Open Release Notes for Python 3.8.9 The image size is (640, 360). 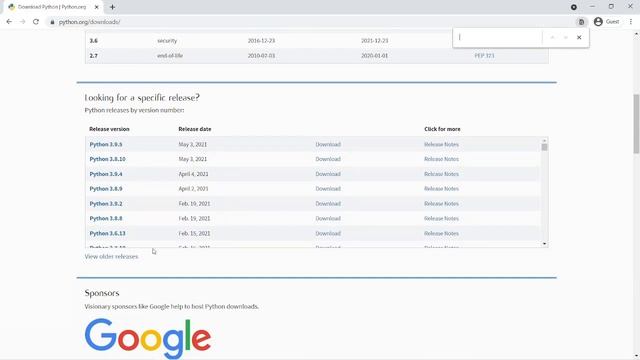(441, 189)
